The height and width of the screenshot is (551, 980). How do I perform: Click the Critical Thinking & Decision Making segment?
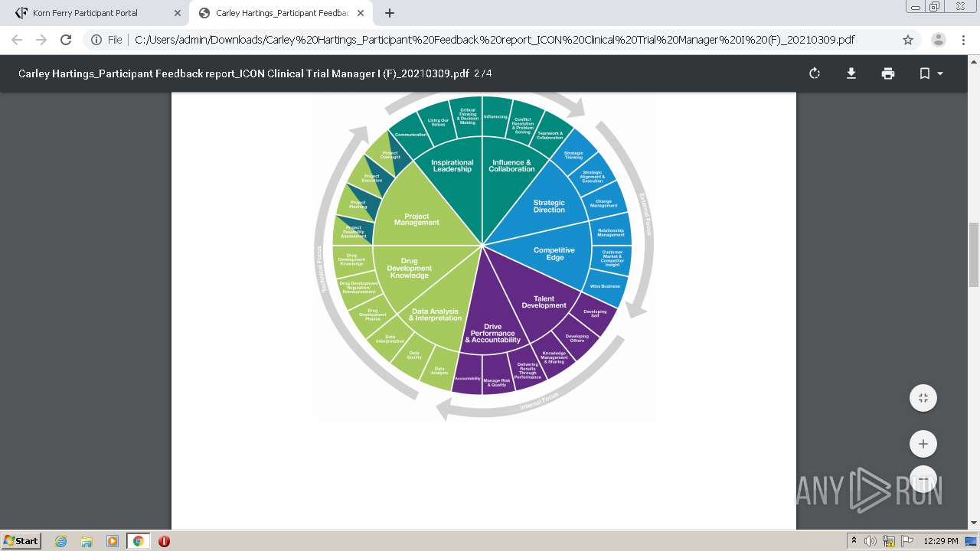(x=468, y=116)
